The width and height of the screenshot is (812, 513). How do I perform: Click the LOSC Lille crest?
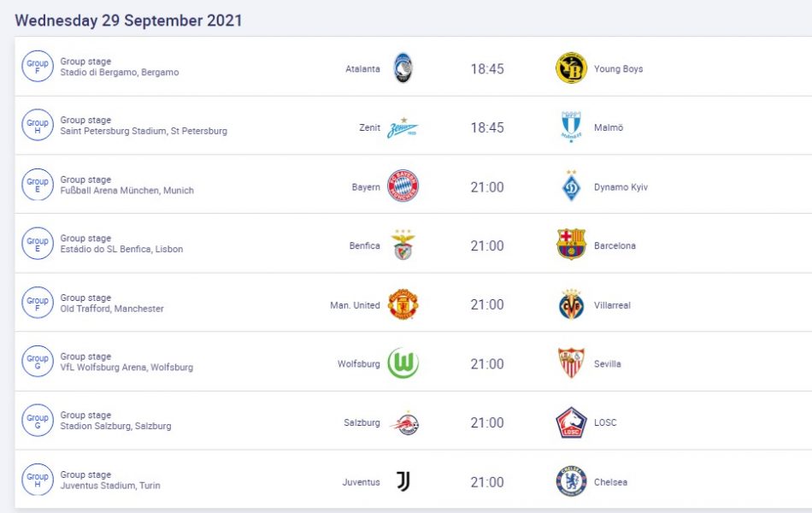(571, 422)
